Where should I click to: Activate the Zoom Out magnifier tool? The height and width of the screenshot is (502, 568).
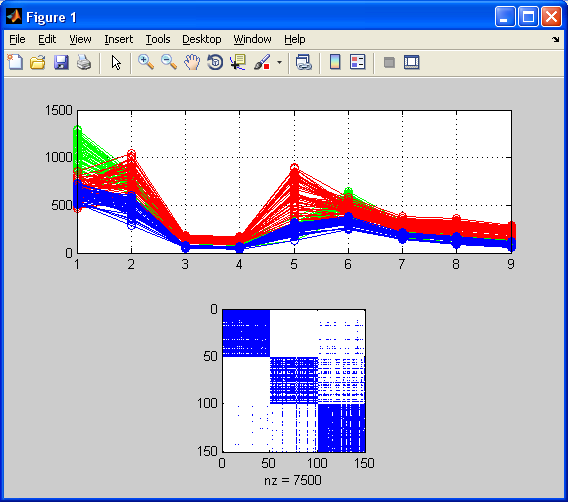click(x=169, y=62)
